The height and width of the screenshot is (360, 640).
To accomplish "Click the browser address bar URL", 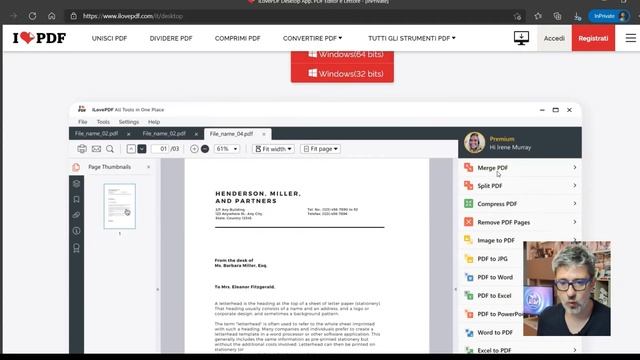I will (133, 16).
